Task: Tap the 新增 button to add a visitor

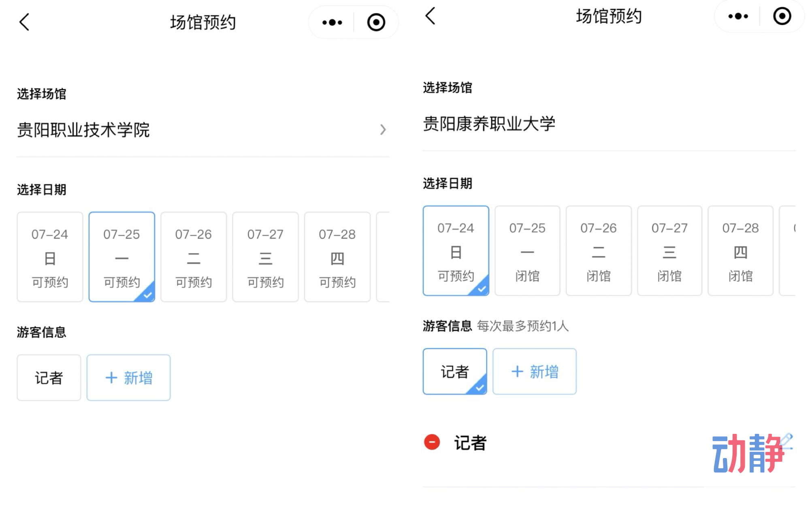Action: pyautogui.click(x=128, y=377)
